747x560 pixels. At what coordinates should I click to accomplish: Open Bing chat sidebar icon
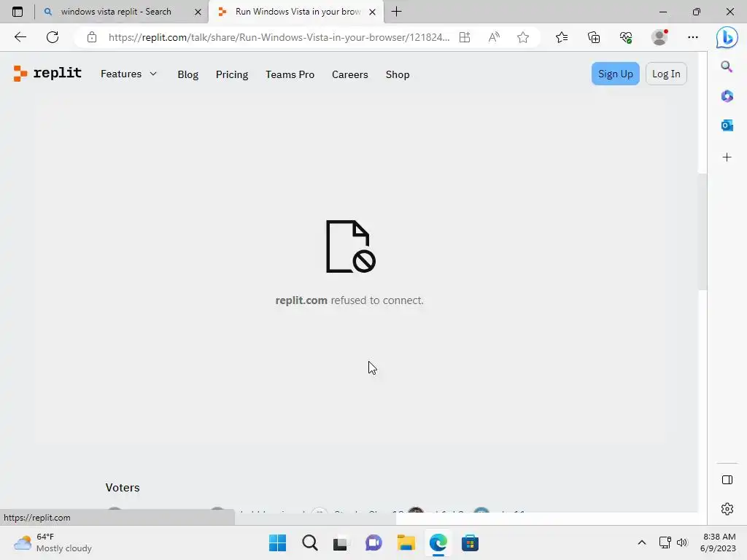point(727,37)
